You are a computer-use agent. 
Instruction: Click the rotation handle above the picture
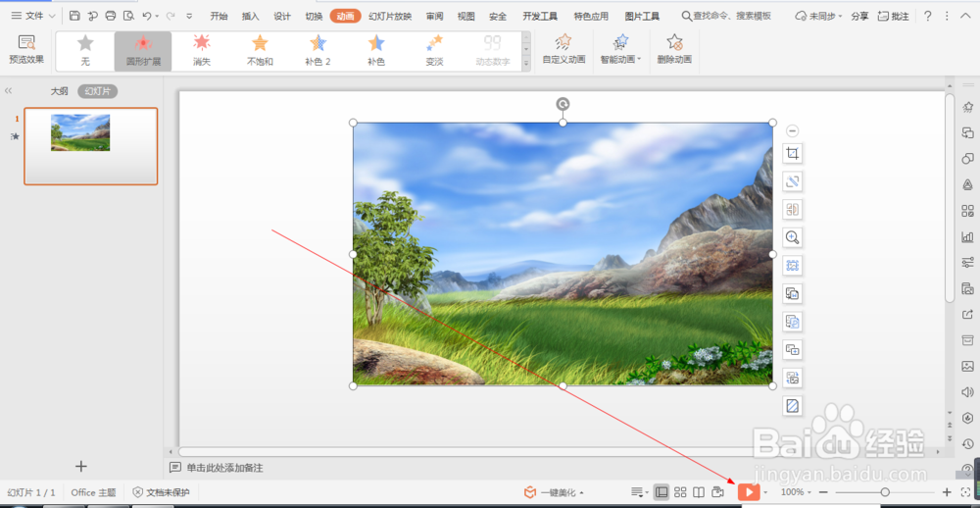click(x=563, y=104)
